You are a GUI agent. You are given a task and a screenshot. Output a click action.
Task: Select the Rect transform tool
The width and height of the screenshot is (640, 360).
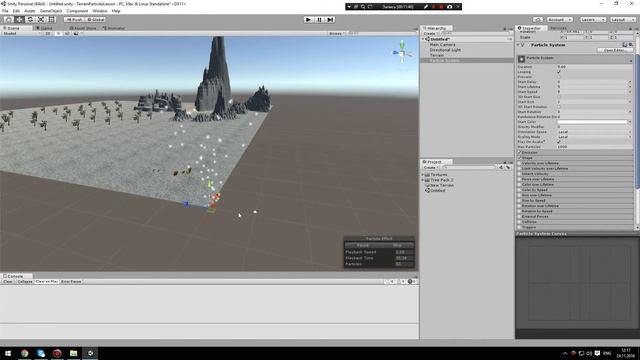coord(51,19)
